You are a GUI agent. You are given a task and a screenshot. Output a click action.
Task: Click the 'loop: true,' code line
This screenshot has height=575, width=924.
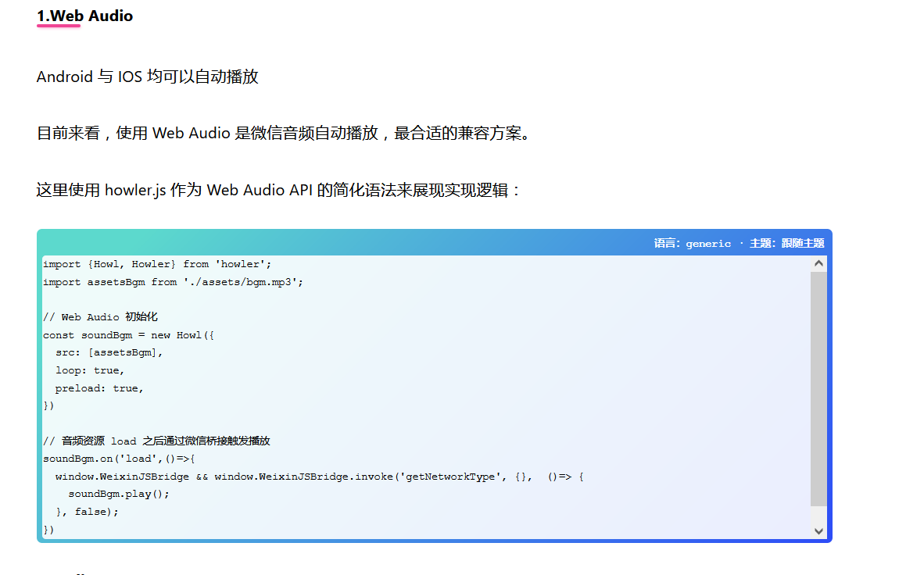90,370
